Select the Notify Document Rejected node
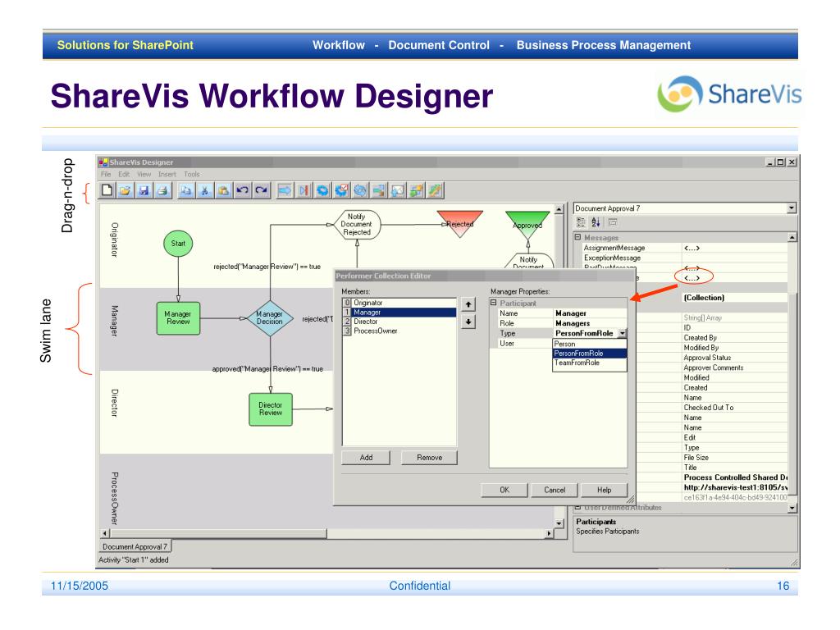840x630 pixels. click(358, 225)
